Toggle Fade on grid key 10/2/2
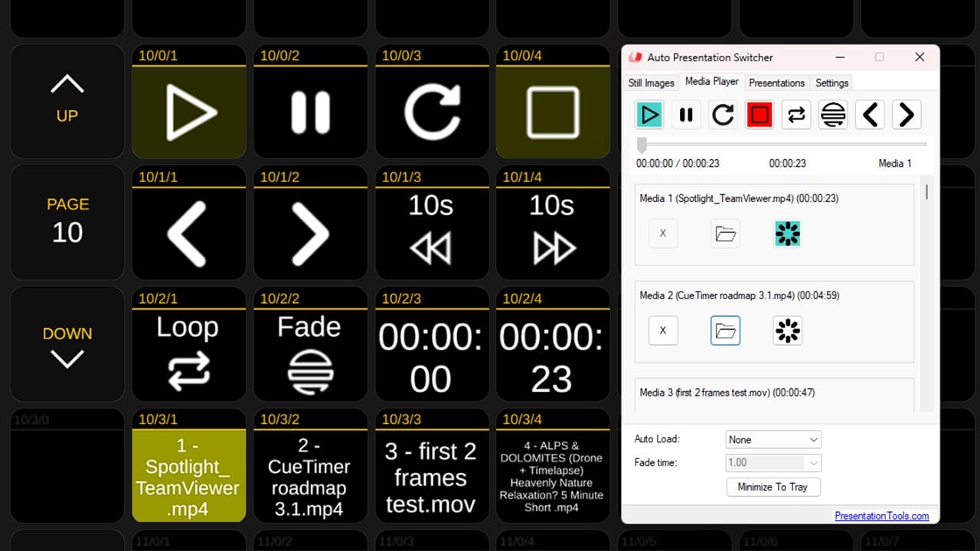Screen dimensions: 980x551 coord(310,345)
